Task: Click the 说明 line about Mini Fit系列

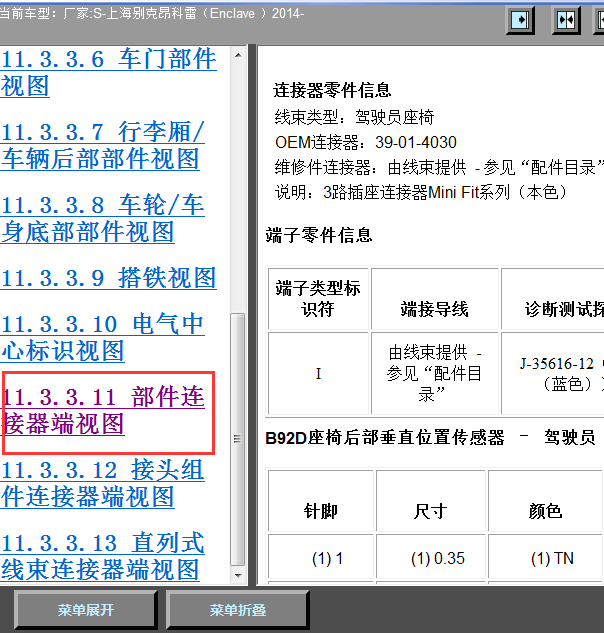Action: (421, 192)
